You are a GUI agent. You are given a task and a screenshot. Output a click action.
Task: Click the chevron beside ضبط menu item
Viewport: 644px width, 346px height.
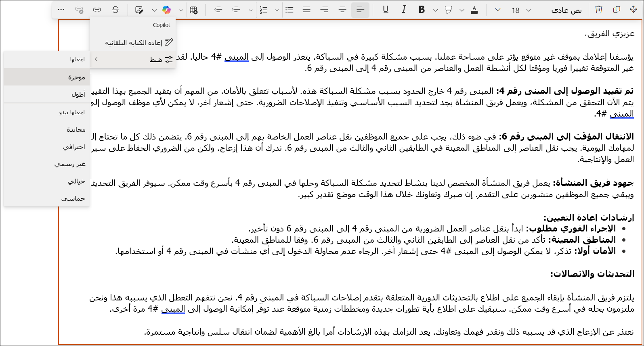(x=96, y=59)
